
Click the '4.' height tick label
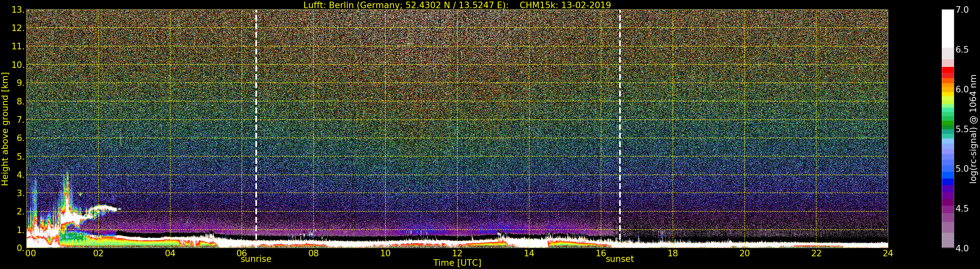(21, 175)
